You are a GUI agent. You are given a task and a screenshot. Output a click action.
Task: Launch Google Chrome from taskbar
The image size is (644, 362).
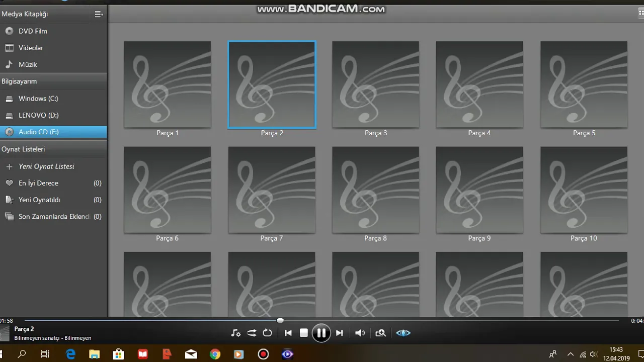tap(215, 354)
